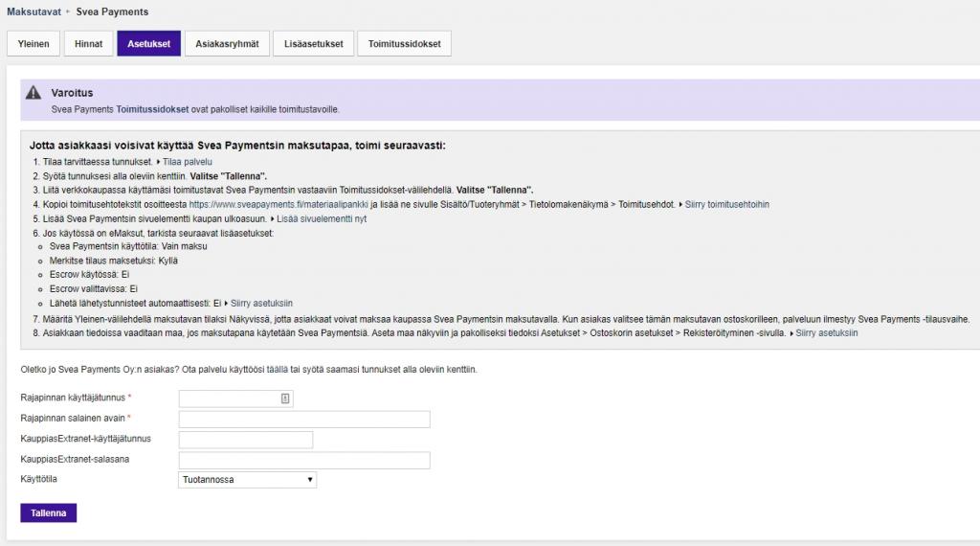Open Siirry asetuksiin link in step 8
Viewport: 980px width, 546px height.
pos(826,333)
